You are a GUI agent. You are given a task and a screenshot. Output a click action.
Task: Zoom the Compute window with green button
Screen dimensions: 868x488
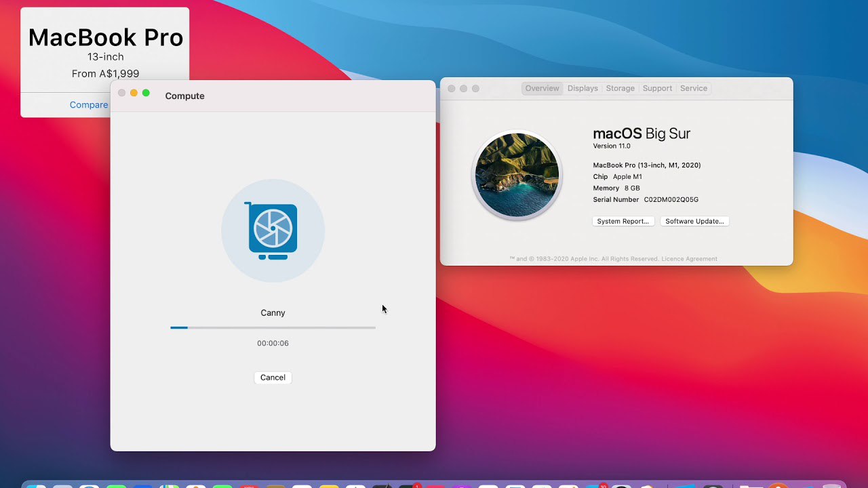pyautogui.click(x=146, y=93)
